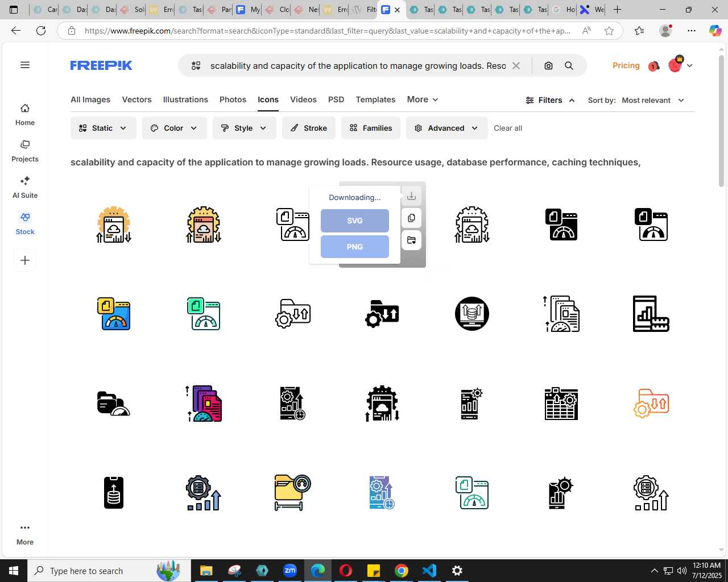The width and height of the screenshot is (728, 582).
Task: Add page to favorites star
Action: click(609, 31)
